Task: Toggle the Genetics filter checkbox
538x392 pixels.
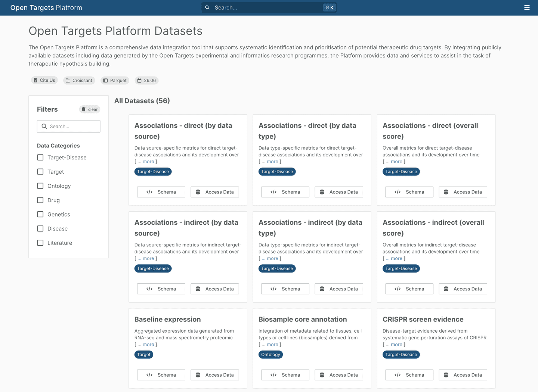Action: (40, 214)
